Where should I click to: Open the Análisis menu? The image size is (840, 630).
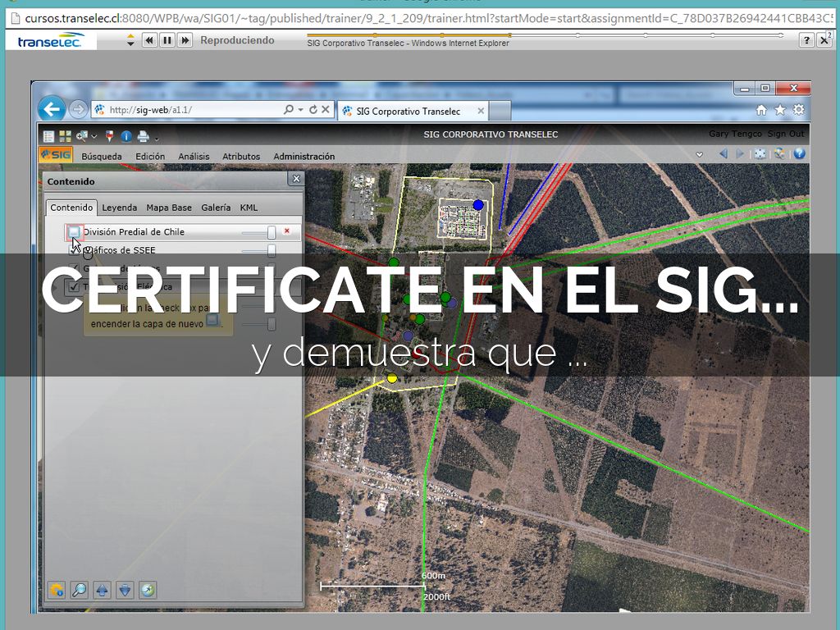194,156
